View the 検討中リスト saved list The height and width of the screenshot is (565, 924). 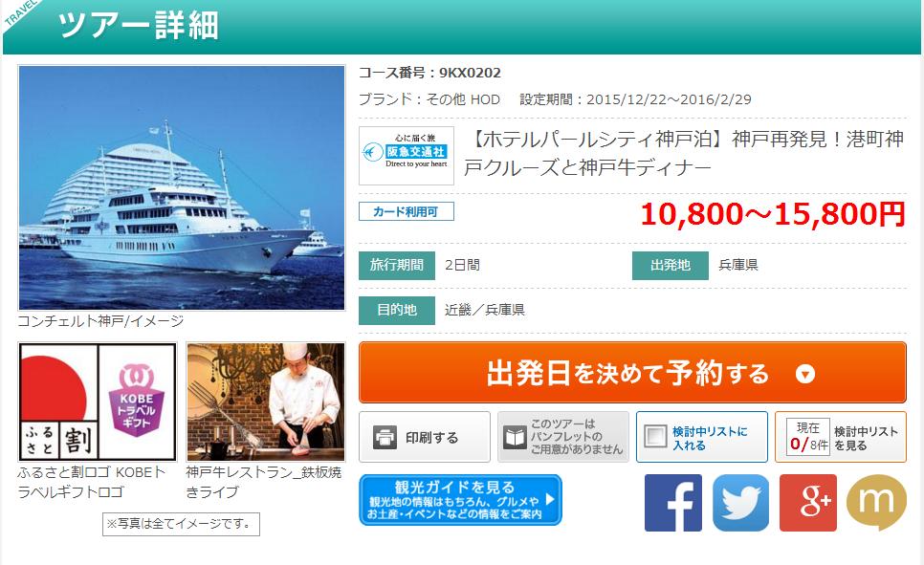pyautogui.click(x=841, y=437)
